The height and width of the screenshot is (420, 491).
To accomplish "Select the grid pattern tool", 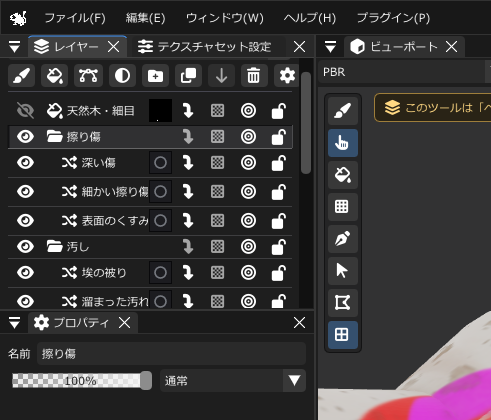I will pos(343,207).
